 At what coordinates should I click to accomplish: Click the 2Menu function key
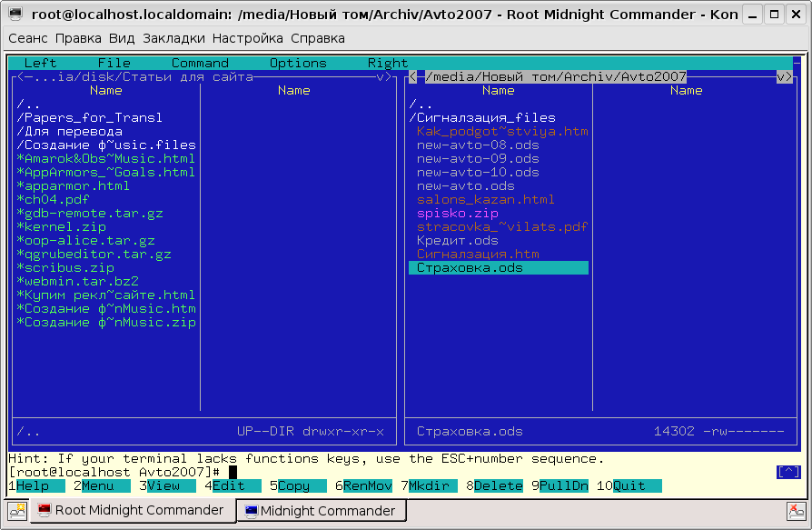click(x=102, y=486)
